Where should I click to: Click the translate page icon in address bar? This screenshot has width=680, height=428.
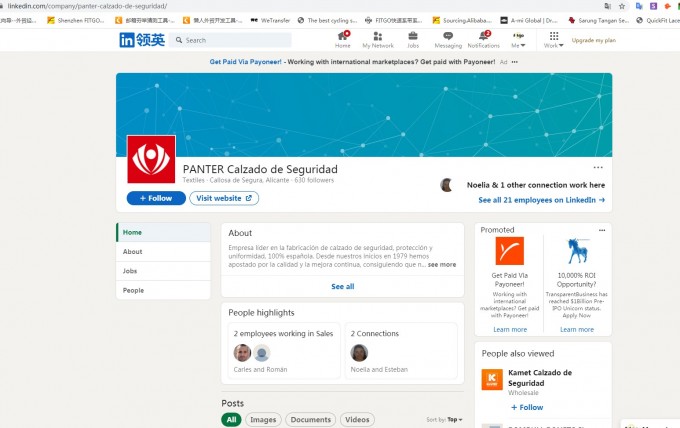608,6
